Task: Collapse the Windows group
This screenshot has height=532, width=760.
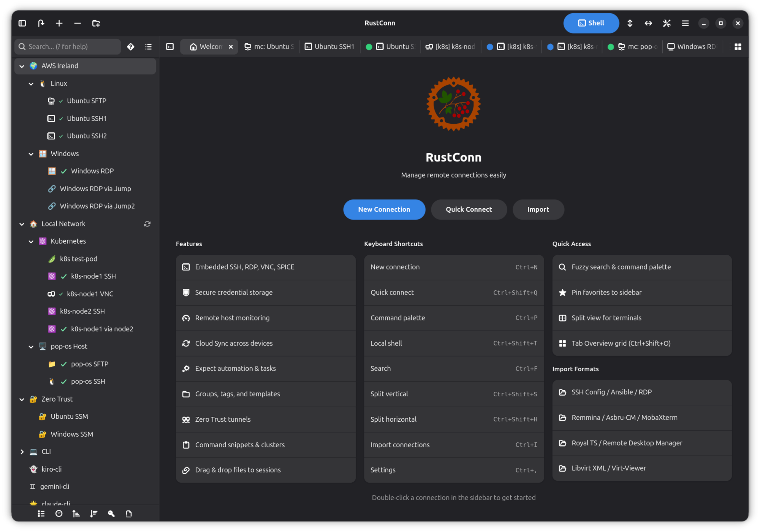Action: click(x=31, y=154)
